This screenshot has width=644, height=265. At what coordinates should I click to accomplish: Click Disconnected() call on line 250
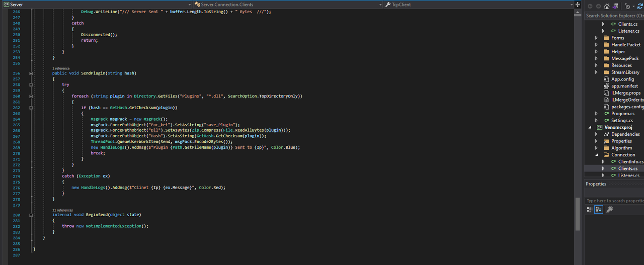pyautogui.click(x=99, y=35)
